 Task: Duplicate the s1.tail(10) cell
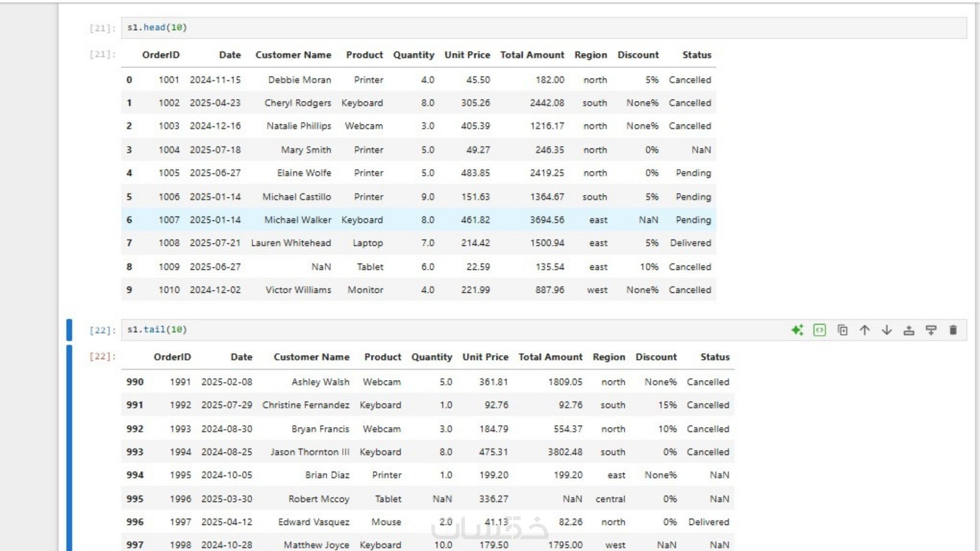coord(842,330)
